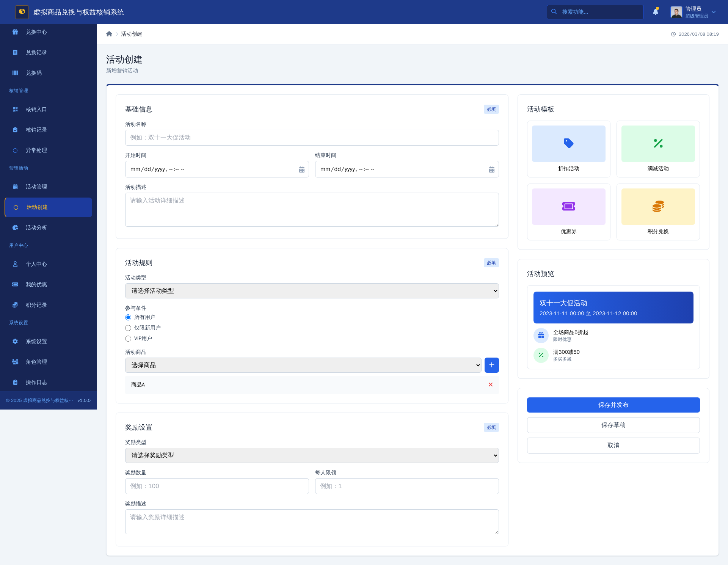This screenshot has height=565, width=728.
Task: Click the notification bell icon
Action: (x=655, y=12)
